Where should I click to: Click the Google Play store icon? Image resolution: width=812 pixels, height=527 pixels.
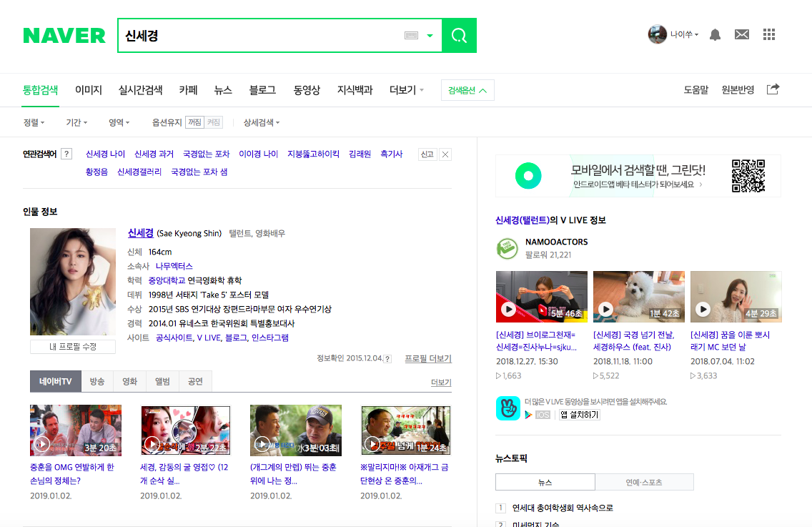click(x=528, y=415)
